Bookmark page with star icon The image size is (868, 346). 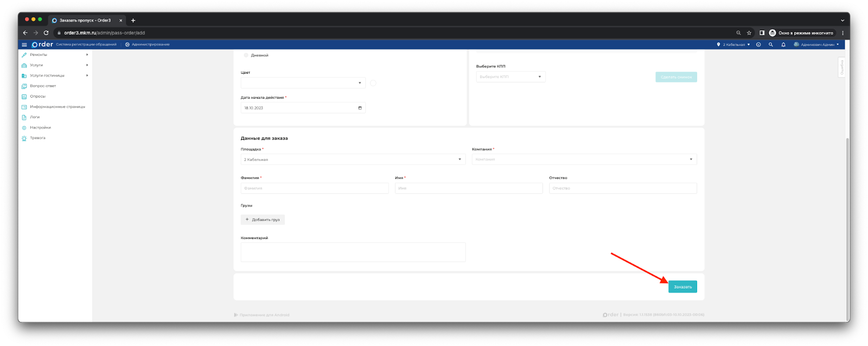click(x=749, y=33)
